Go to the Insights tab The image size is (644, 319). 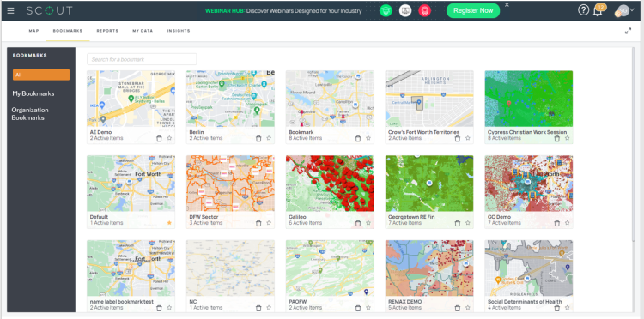tap(179, 31)
